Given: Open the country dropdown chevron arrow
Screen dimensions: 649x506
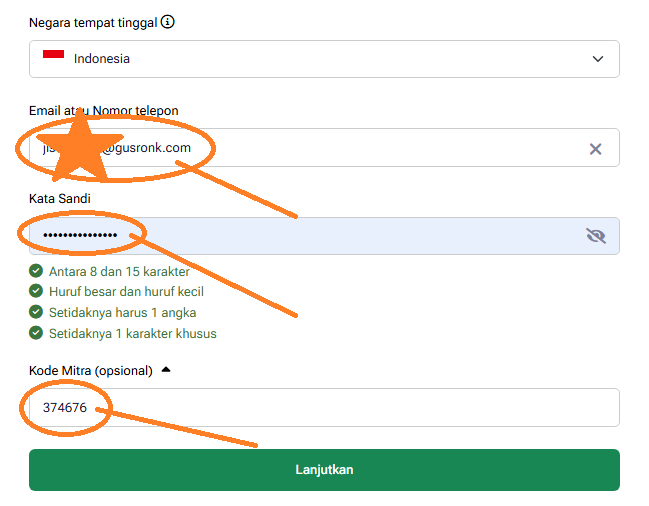Looking at the screenshot, I should tap(598, 59).
